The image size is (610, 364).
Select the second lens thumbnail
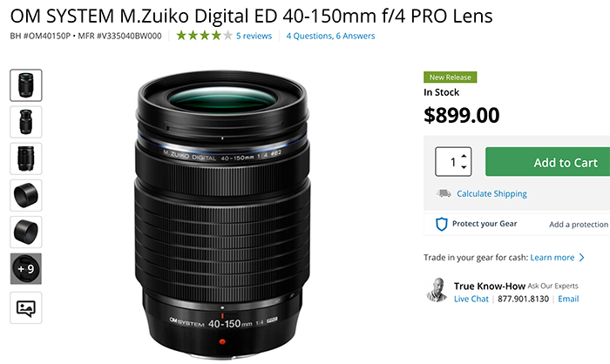click(25, 122)
